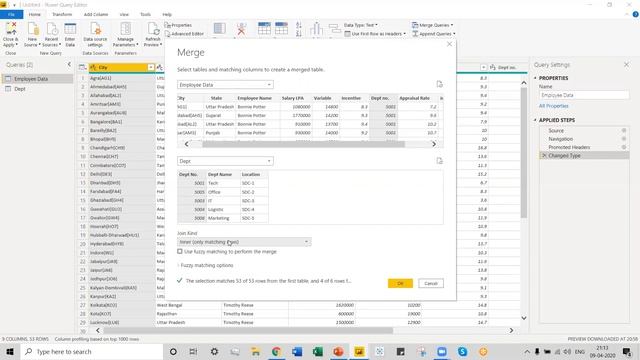Edit the query Name field
The width and height of the screenshot is (640, 360).
584,95
